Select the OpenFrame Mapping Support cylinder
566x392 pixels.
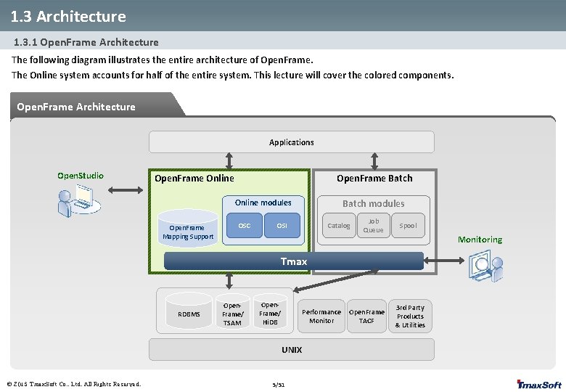pos(188,228)
